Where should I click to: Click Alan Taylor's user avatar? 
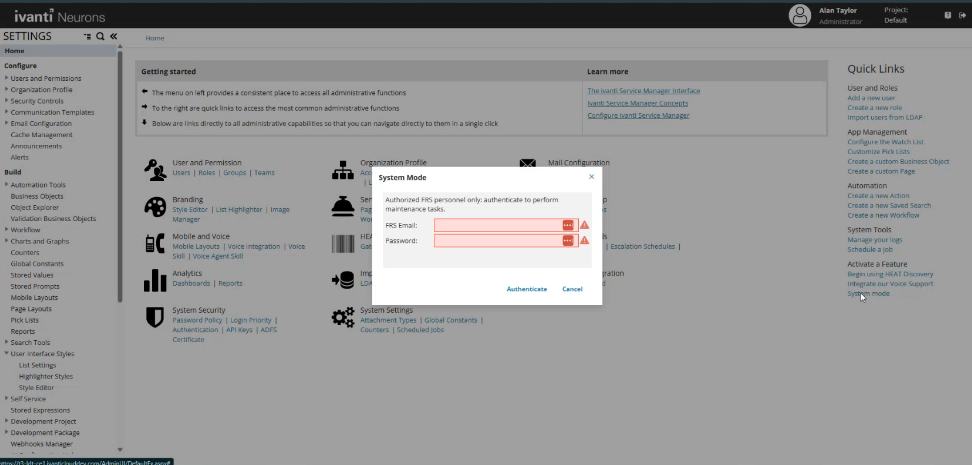point(799,15)
